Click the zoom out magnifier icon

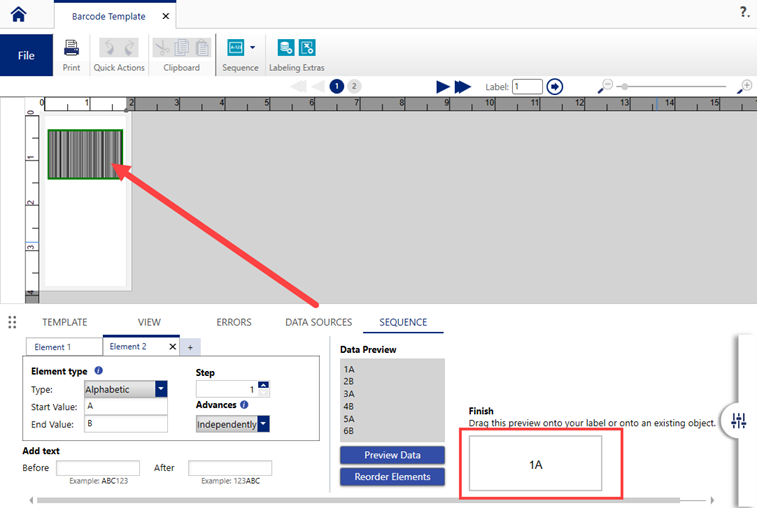click(604, 87)
